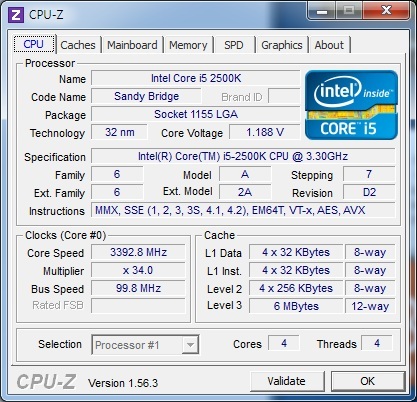Viewport: 417px width, 402px height.
Task: Minimize the CPU-Z window
Action: coord(322,11)
